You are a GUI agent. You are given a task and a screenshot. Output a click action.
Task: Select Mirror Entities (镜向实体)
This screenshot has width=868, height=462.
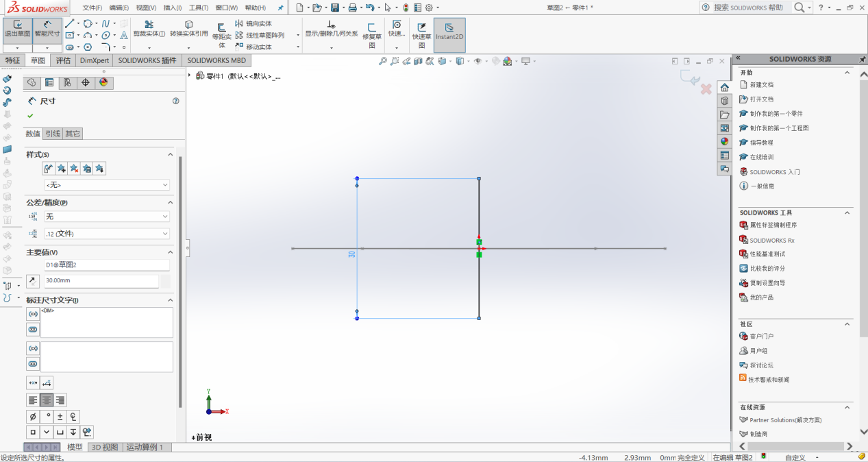coord(253,23)
